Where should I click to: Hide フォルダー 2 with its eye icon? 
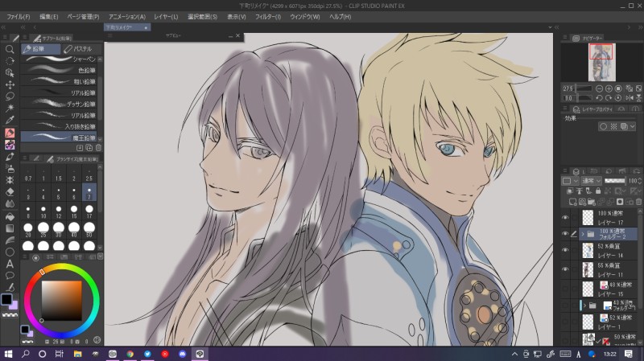click(565, 233)
